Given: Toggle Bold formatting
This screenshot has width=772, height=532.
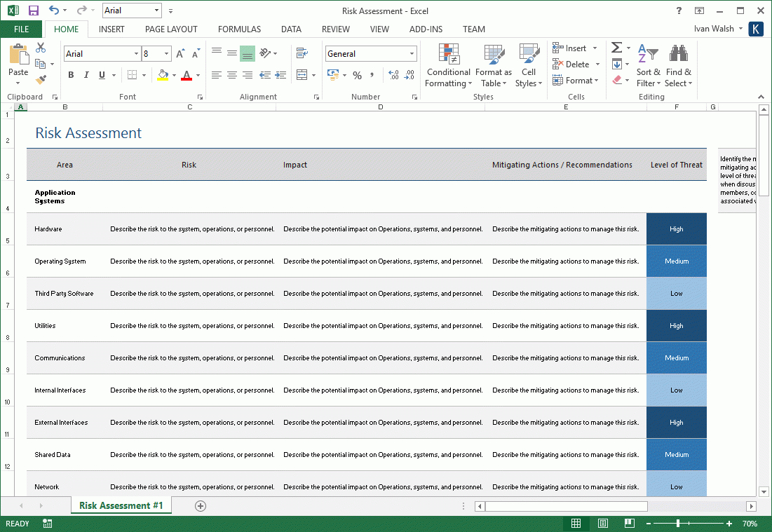Looking at the screenshot, I should [x=71, y=75].
